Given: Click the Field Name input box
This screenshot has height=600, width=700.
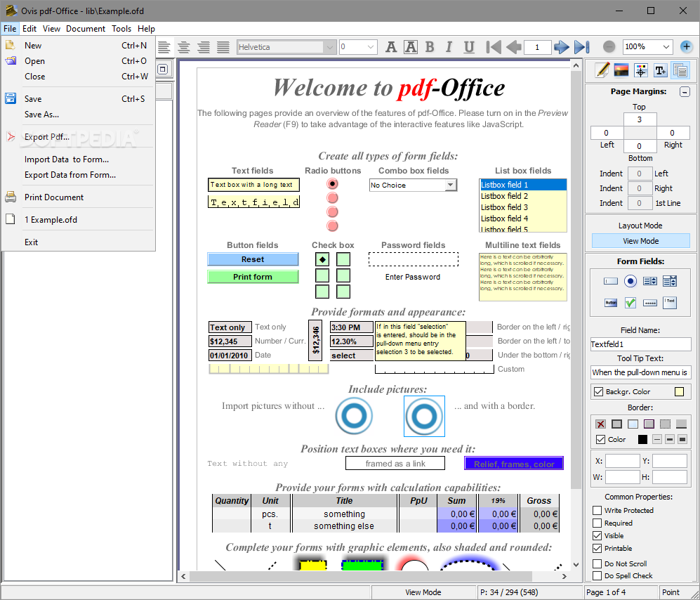Looking at the screenshot, I should pos(640,344).
